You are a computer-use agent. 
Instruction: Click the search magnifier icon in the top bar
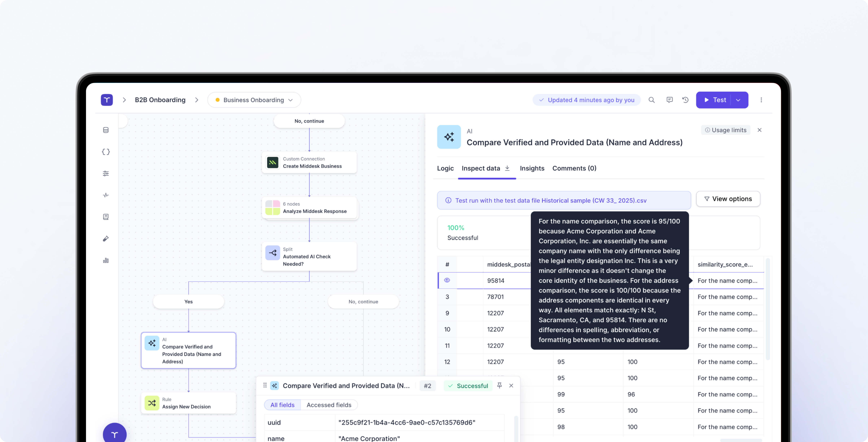[651, 100]
